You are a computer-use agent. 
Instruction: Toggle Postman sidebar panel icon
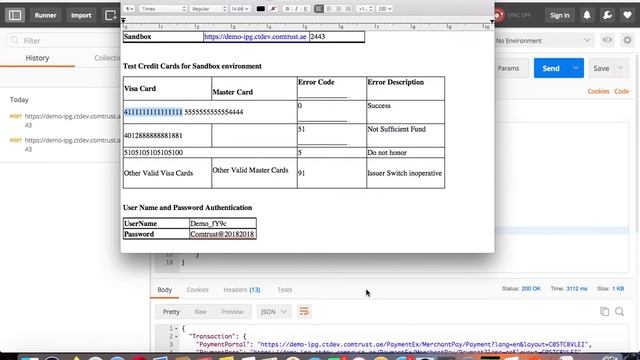(x=15, y=16)
